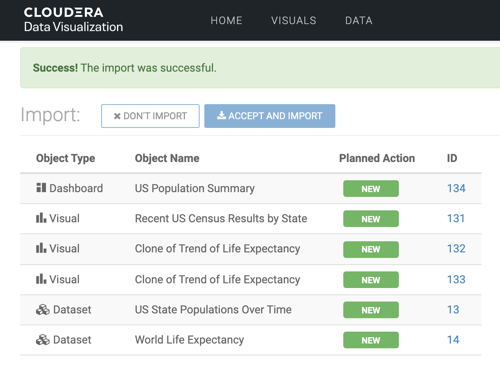Viewport: 500px width, 370px height.
Task: Click the ACCEPT AND IMPORT button
Action: click(x=270, y=116)
